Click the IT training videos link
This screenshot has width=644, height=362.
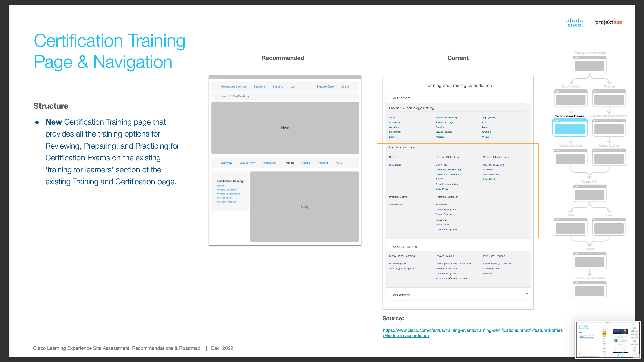tap(491, 268)
